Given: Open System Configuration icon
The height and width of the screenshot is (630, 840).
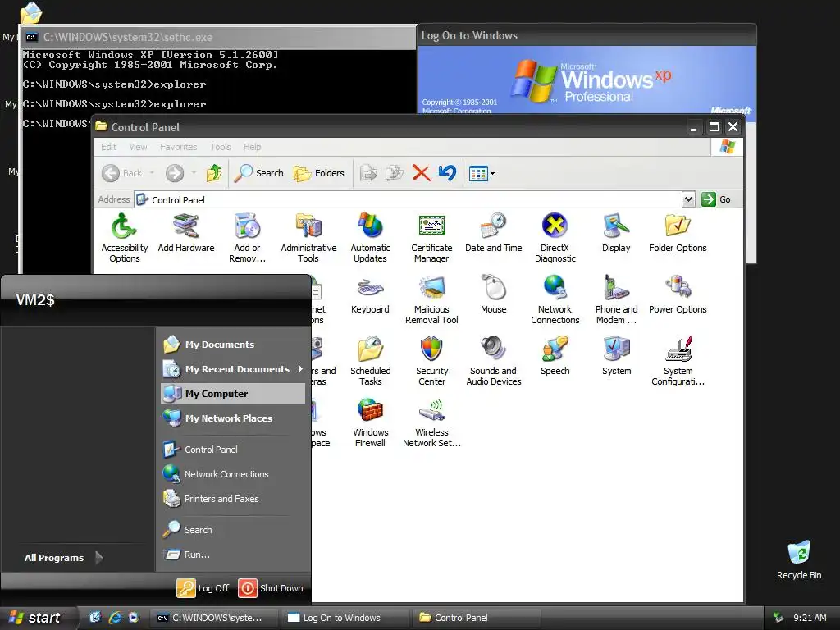Looking at the screenshot, I should point(678,362).
